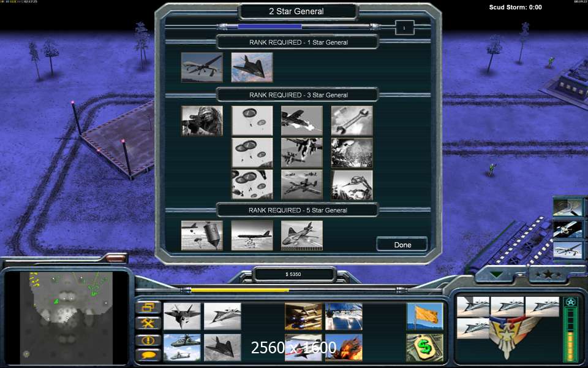588x368 pixels.
Task: Activate the Spy Drone shortcut on right edge
Action: point(568,250)
